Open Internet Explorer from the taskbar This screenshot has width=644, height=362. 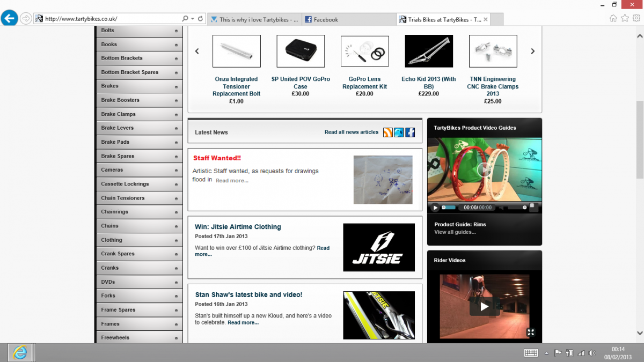[20, 353]
